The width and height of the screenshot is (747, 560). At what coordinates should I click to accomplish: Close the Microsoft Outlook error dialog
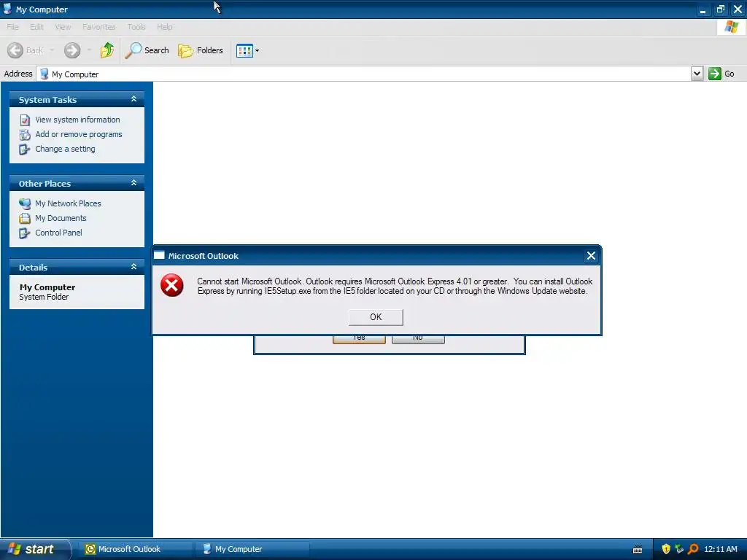[591, 256]
